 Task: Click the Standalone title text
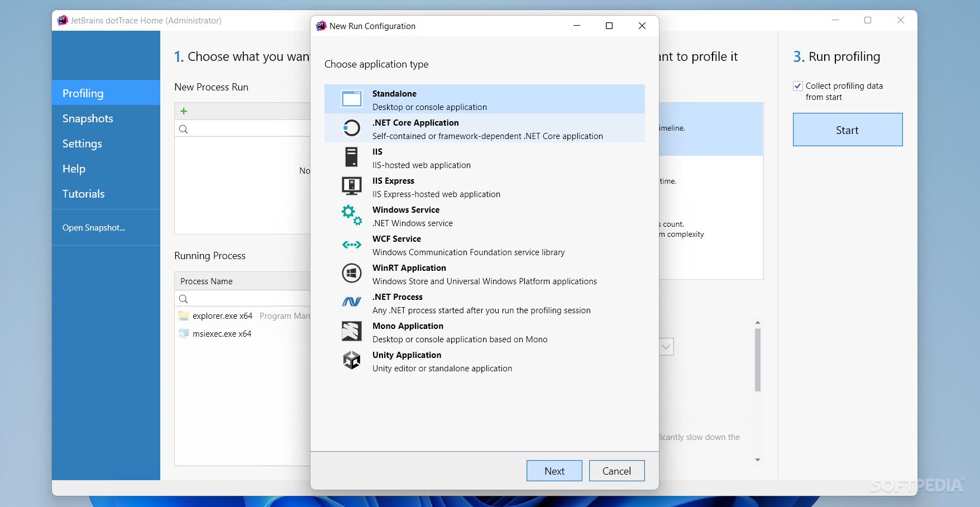(394, 94)
